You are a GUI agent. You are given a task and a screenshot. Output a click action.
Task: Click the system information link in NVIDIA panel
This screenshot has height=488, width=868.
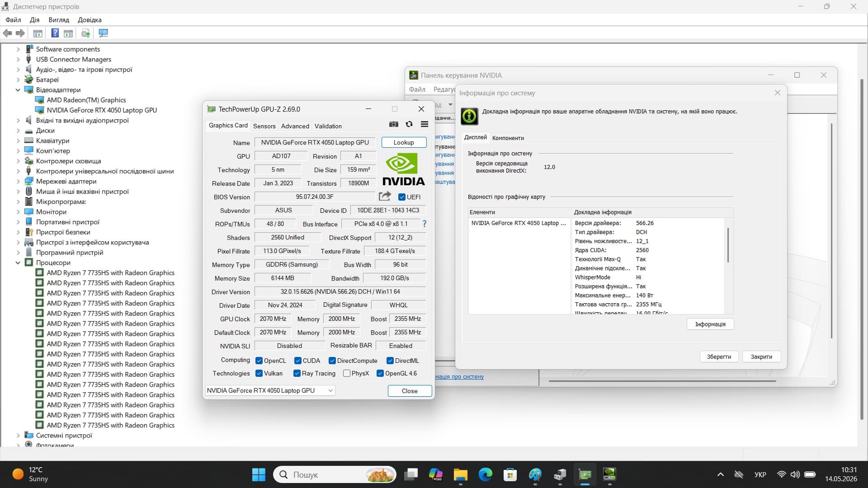click(459, 376)
